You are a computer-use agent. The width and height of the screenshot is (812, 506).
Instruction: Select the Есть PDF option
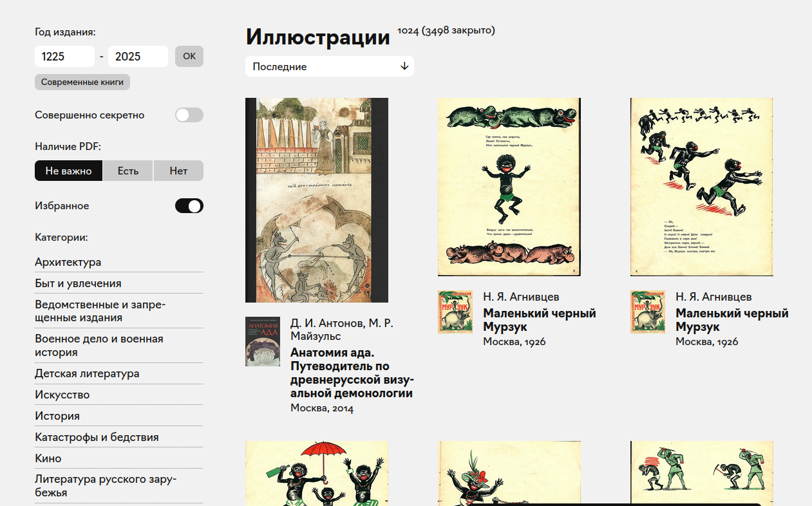pos(128,171)
